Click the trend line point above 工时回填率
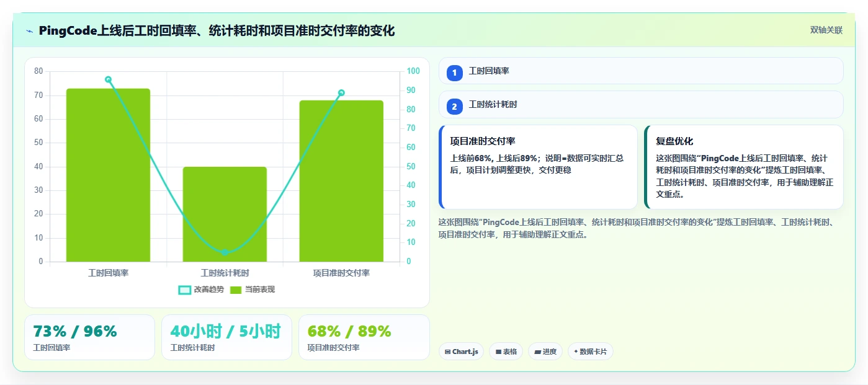The image size is (868, 385). click(108, 79)
